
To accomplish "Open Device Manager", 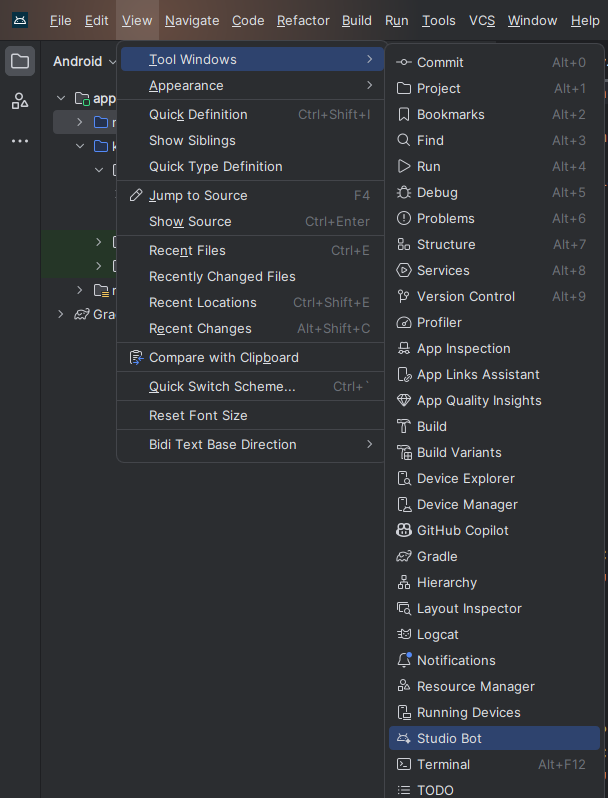I will 494,504.
